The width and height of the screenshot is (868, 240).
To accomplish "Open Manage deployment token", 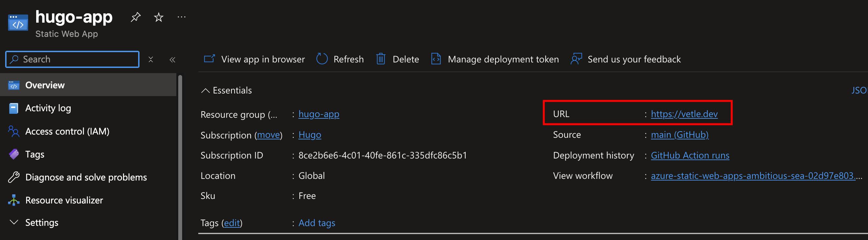I will click(495, 59).
